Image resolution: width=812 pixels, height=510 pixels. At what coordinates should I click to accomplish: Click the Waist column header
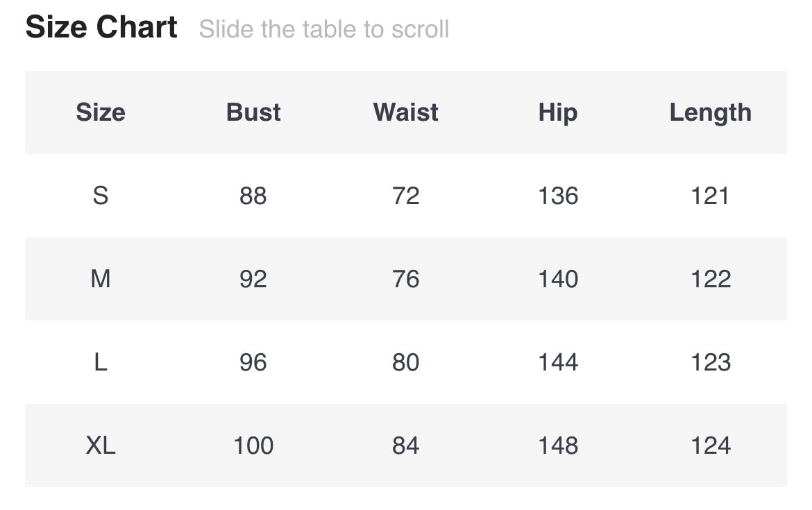[x=405, y=112]
